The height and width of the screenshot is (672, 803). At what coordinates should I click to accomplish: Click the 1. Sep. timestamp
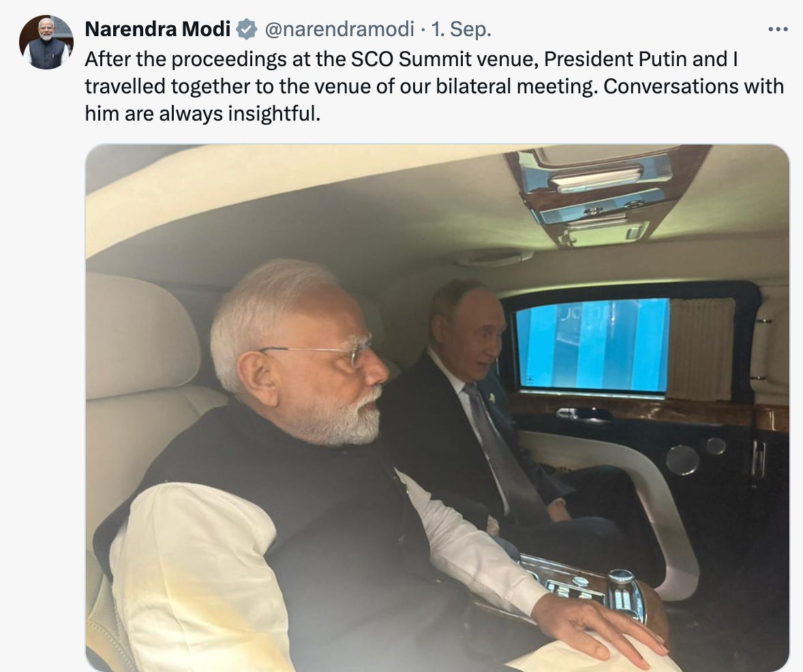[461, 29]
